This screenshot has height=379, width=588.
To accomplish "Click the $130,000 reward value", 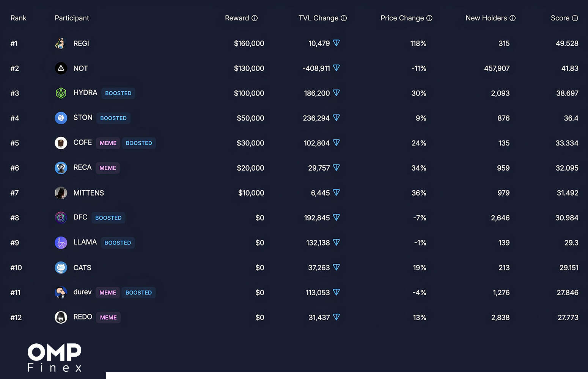I will point(249,68).
